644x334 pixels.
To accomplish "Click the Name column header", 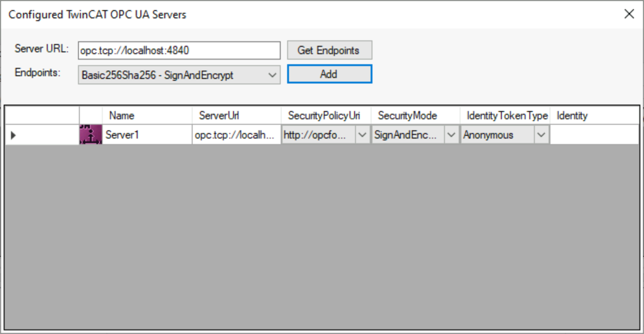I will pos(147,116).
